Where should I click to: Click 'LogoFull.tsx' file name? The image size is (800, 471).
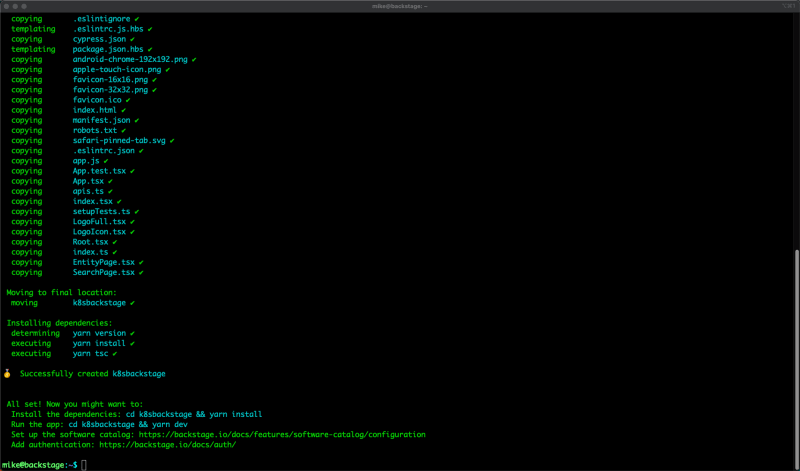coord(99,222)
